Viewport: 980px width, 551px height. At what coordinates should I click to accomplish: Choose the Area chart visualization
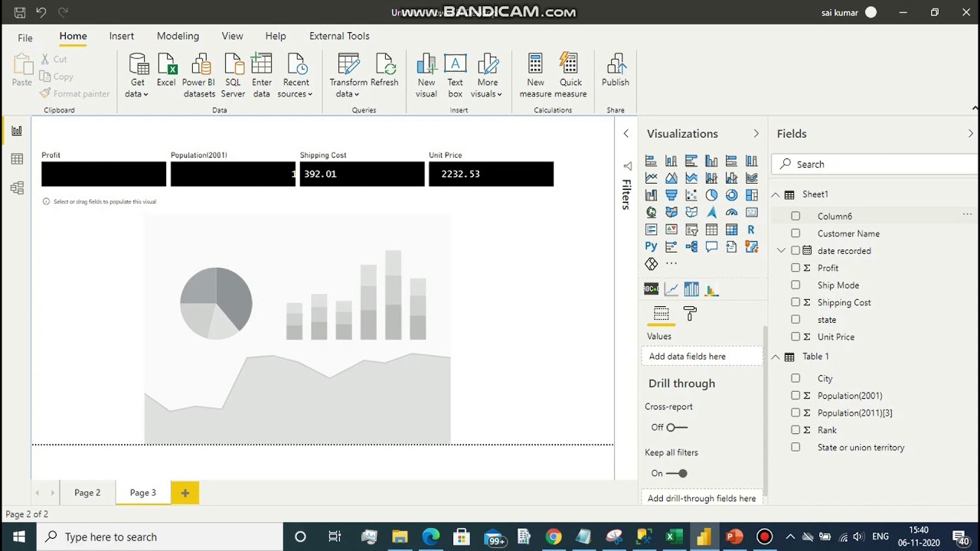tap(671, 178)
